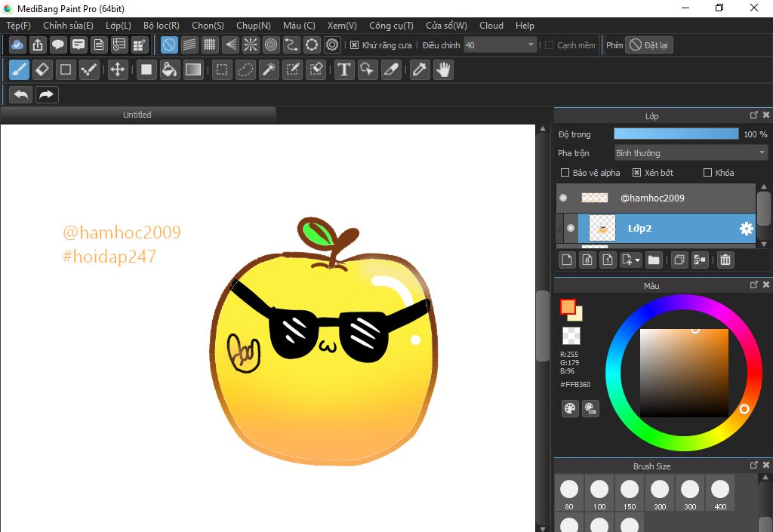
Task: Open the Pha trộn blend mode dropdown
Action: (x=691, y=153)
